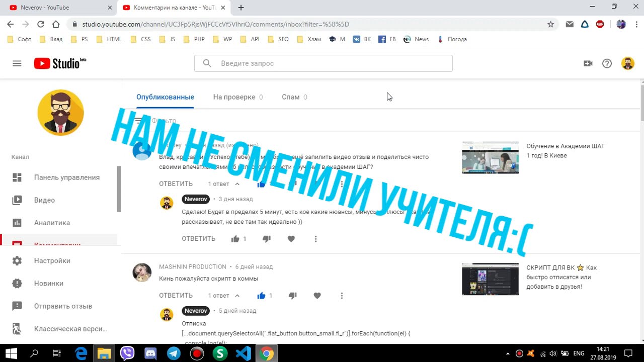Click the large channel avatar in the sidebar
This screenshot has width=644, height=362.
(x=60, y=113)
